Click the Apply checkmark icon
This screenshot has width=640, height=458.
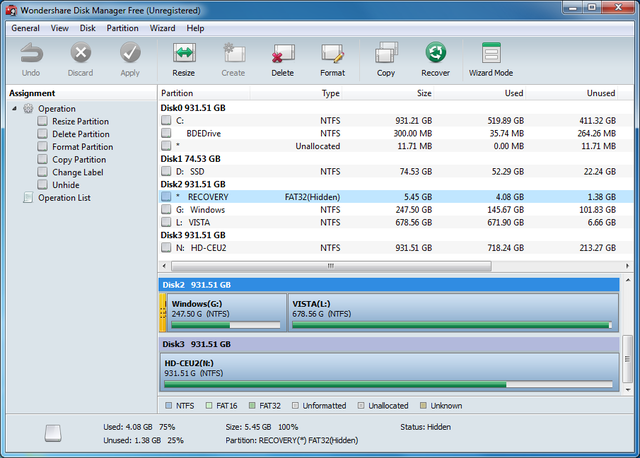tap(130, 53)
